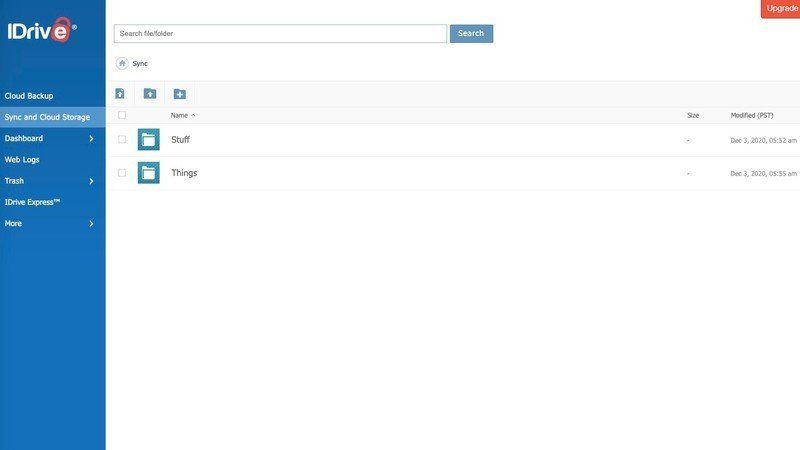Open Web Logs in the sidebar
Screen dimensions: 800x450
click(22, 160)
